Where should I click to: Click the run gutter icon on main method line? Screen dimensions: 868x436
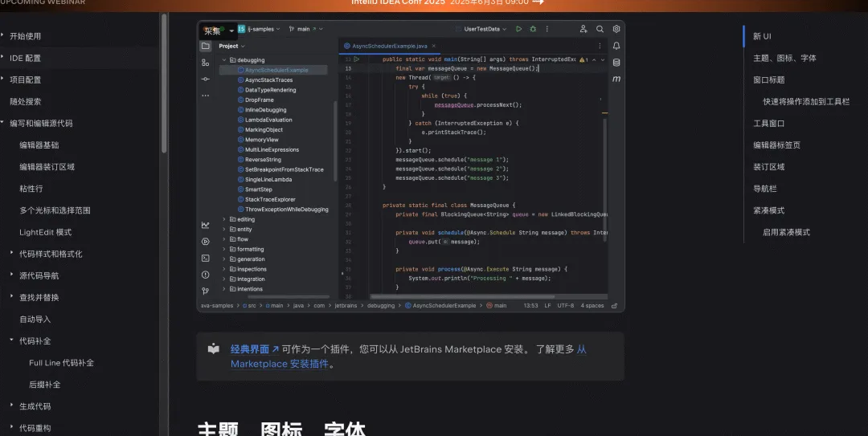coord(357,59)
